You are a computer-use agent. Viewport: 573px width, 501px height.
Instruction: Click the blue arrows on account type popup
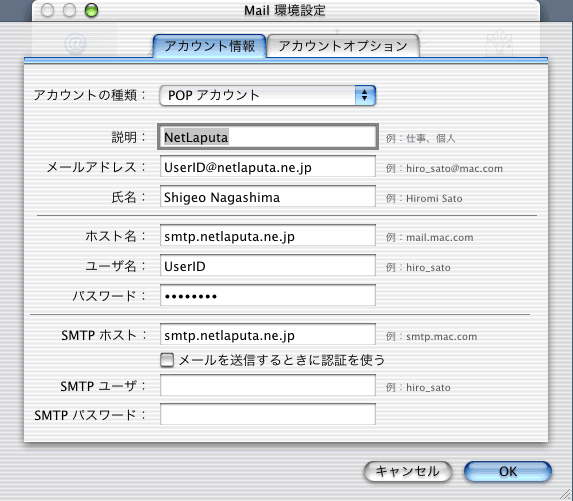pos(365,96)
